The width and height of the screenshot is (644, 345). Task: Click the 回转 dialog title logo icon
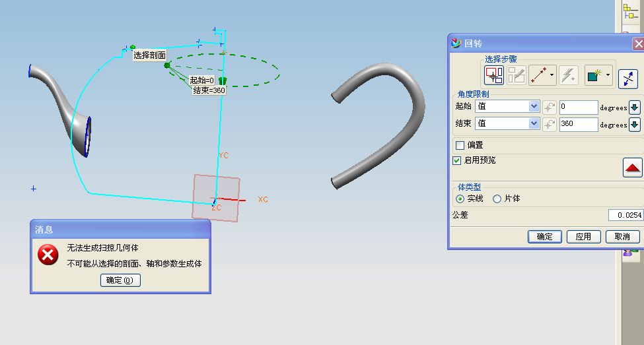(456, 43)
